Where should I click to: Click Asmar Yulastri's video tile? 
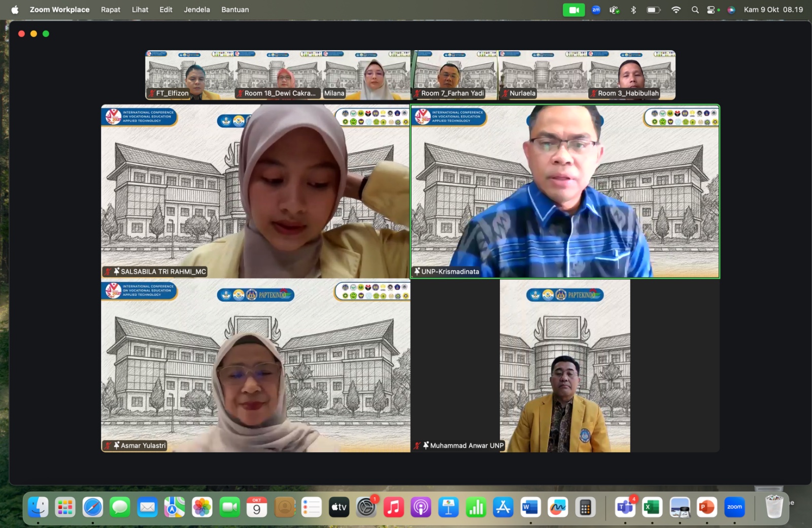[255, 366]
